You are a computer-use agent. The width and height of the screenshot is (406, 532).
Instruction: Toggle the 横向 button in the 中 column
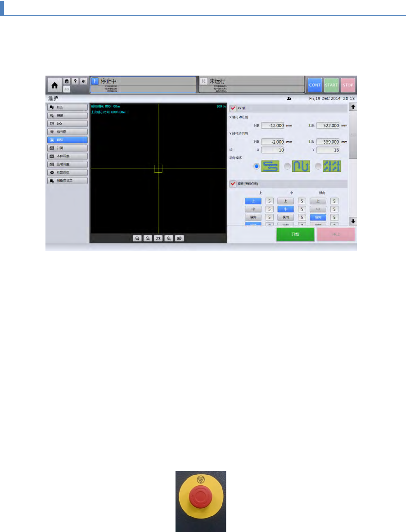click(x=285, y=217)
